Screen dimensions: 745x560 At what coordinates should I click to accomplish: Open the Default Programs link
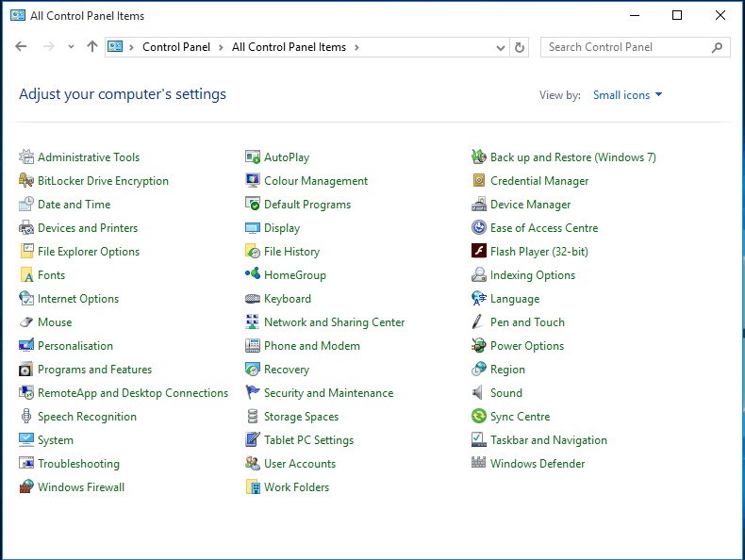pos(307,205)
